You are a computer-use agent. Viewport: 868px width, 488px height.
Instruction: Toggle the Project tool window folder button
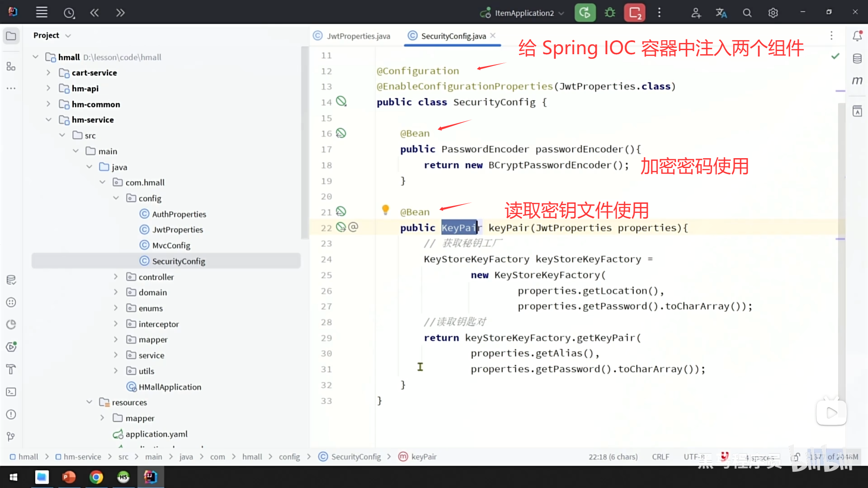[x=11, y=36]
